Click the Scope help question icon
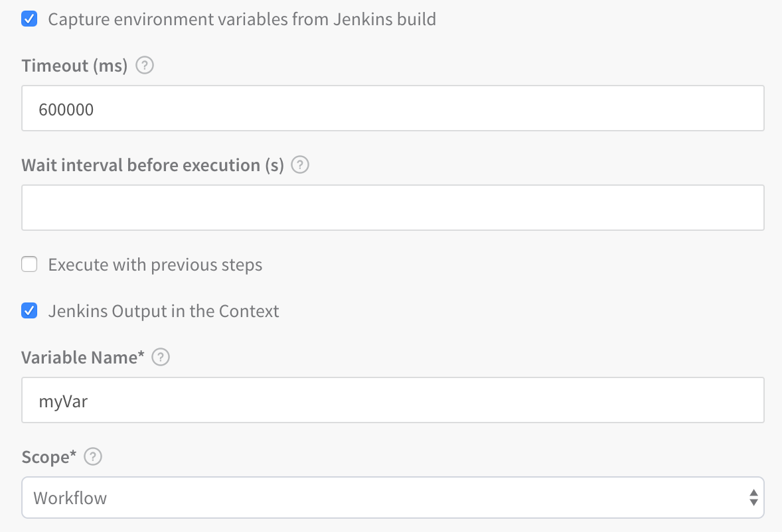This screenshot has width=782, height=532. (93, 457)
